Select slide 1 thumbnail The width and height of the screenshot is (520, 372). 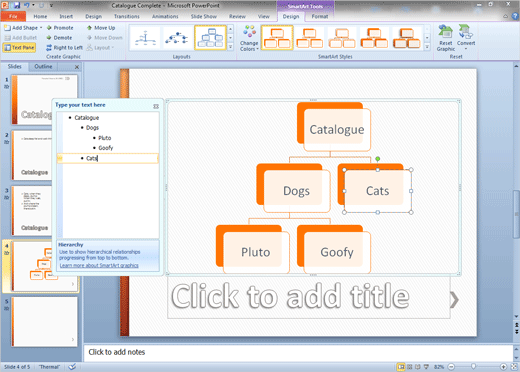point(45,100)
